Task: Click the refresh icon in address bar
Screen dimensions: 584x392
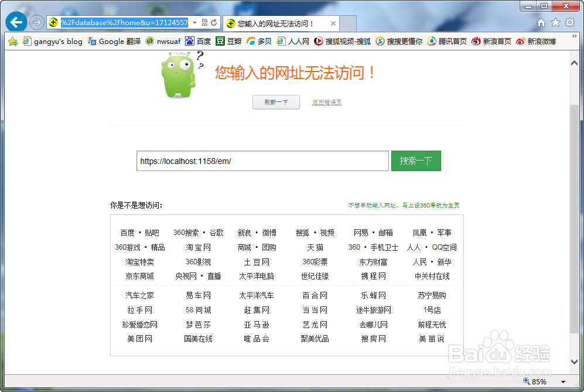Action: [x=214, y=23]
